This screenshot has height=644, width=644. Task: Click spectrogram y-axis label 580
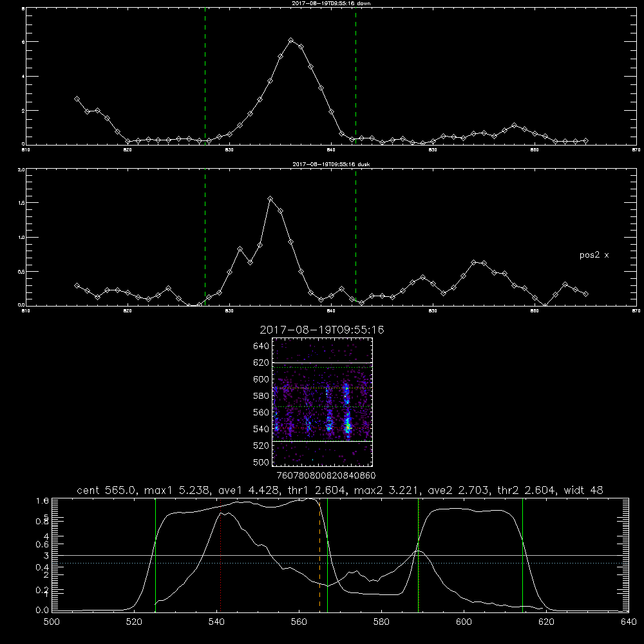(261, 396)
